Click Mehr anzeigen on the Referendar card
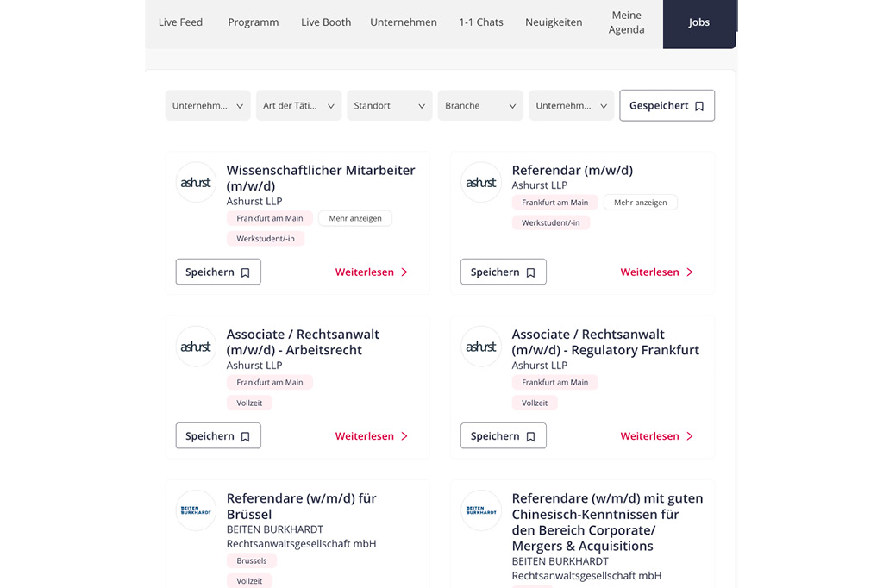 click(641, 203)
